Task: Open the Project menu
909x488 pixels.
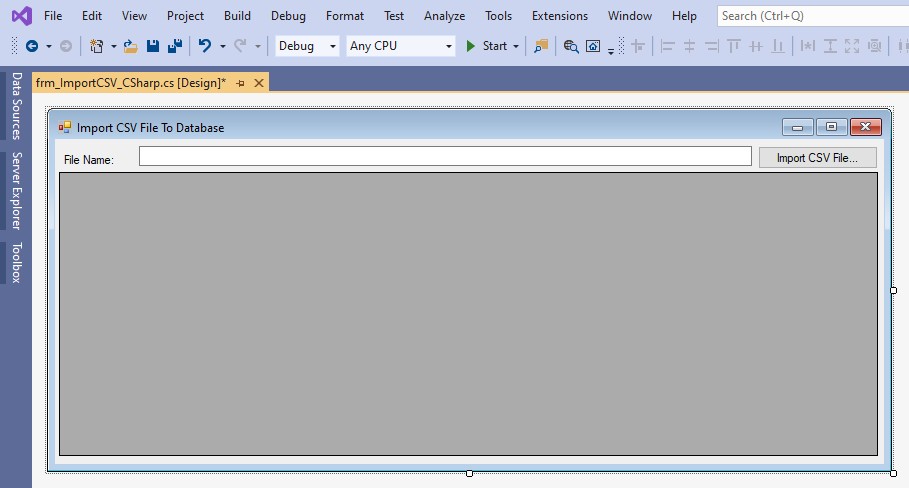Action: (185, 16)
